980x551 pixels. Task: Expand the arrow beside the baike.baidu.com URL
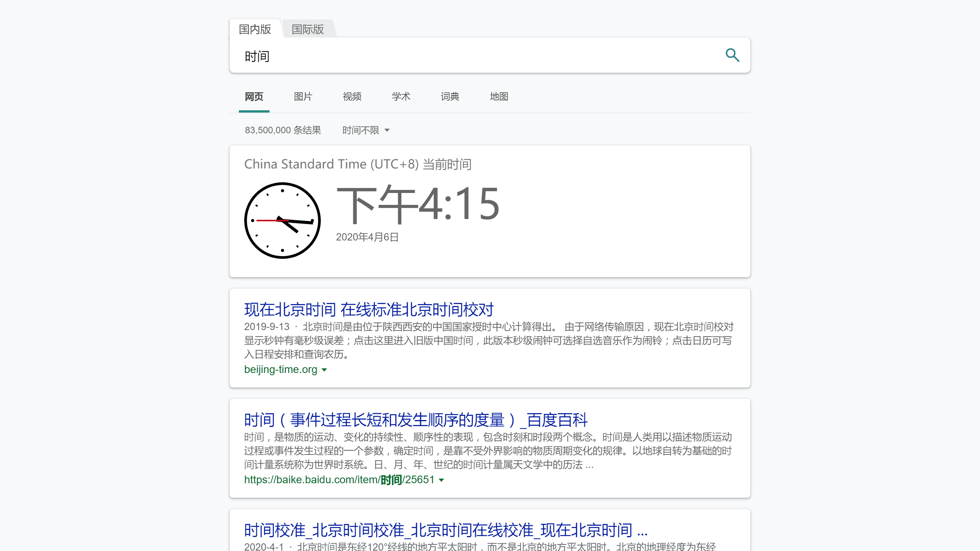[x=441, y=480]
